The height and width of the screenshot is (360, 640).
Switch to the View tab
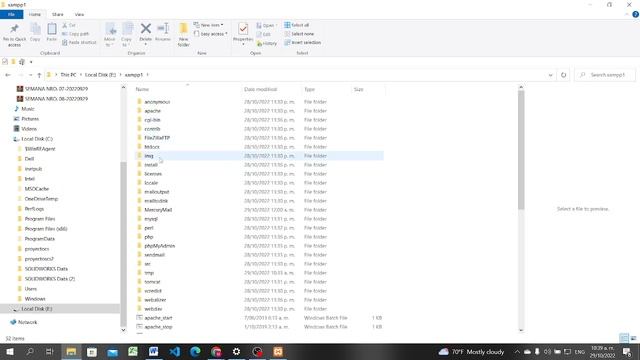(x=79, y=14)
